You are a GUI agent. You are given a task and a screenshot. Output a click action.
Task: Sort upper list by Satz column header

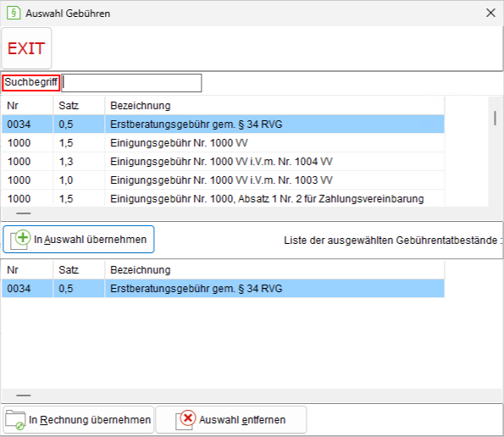79,106
